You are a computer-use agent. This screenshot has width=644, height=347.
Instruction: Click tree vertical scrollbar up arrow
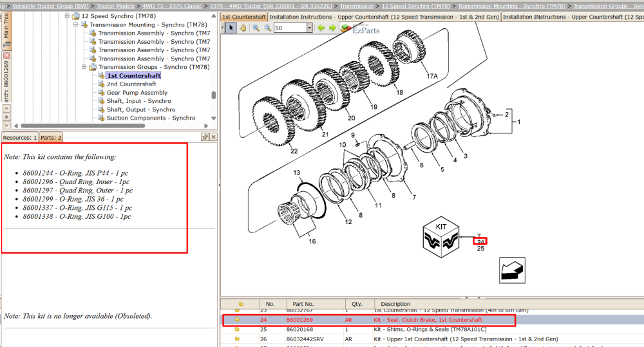point(214,15)
